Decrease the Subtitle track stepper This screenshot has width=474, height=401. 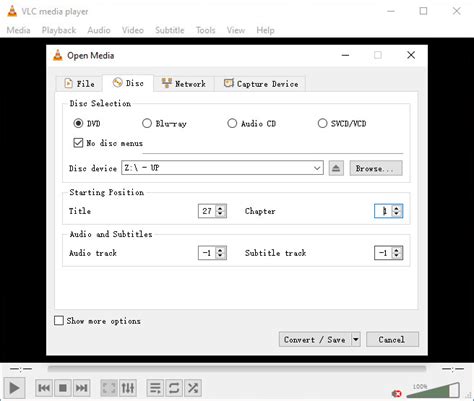396,256
